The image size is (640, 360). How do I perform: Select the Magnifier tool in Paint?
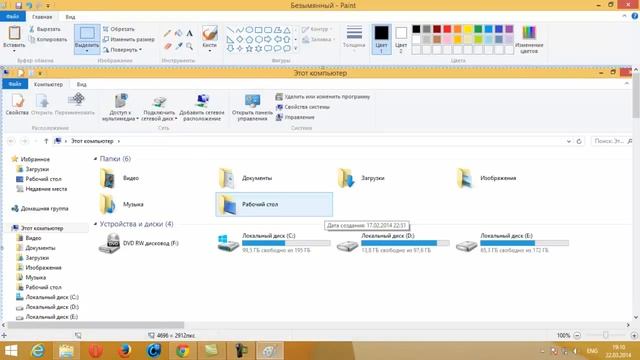[x=189, y=46]
